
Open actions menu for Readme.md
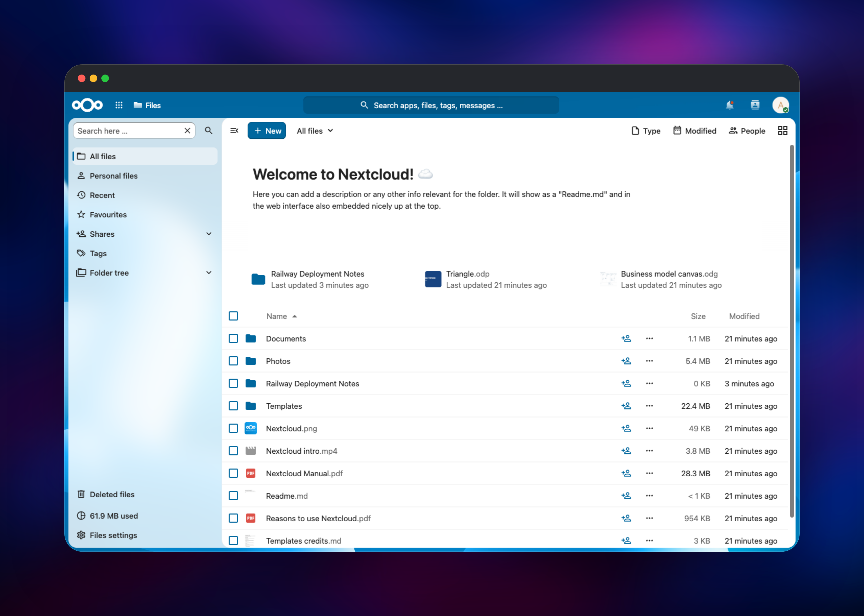[649, 496]
